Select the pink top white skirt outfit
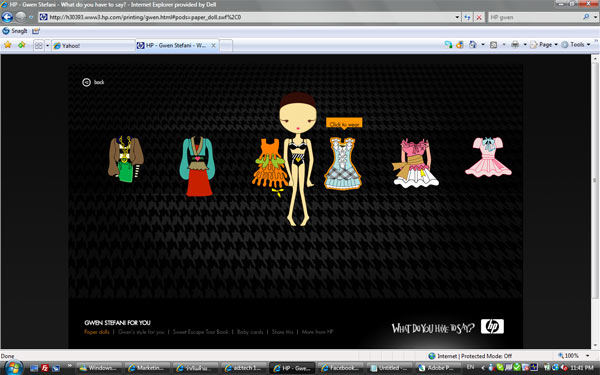Viewport: 600px width, 375px height. tap(416, 163)
